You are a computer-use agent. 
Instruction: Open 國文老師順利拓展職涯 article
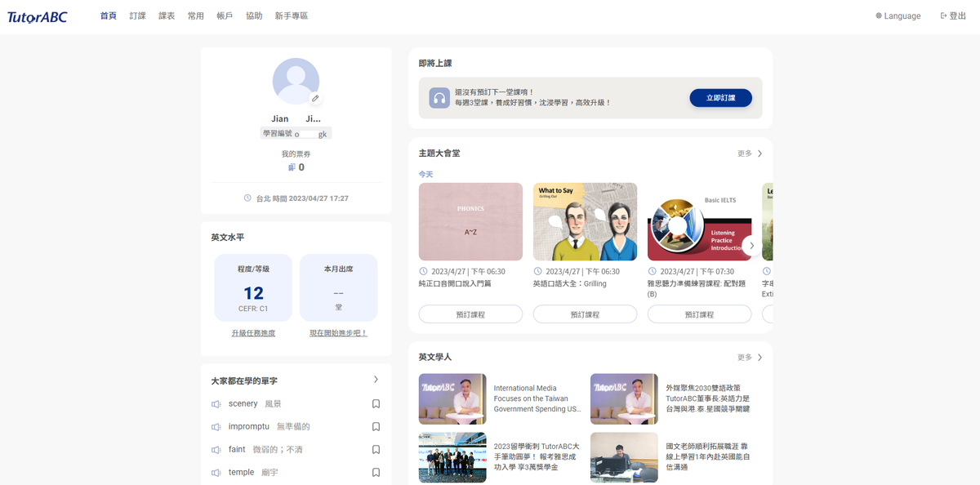(708, 456)
